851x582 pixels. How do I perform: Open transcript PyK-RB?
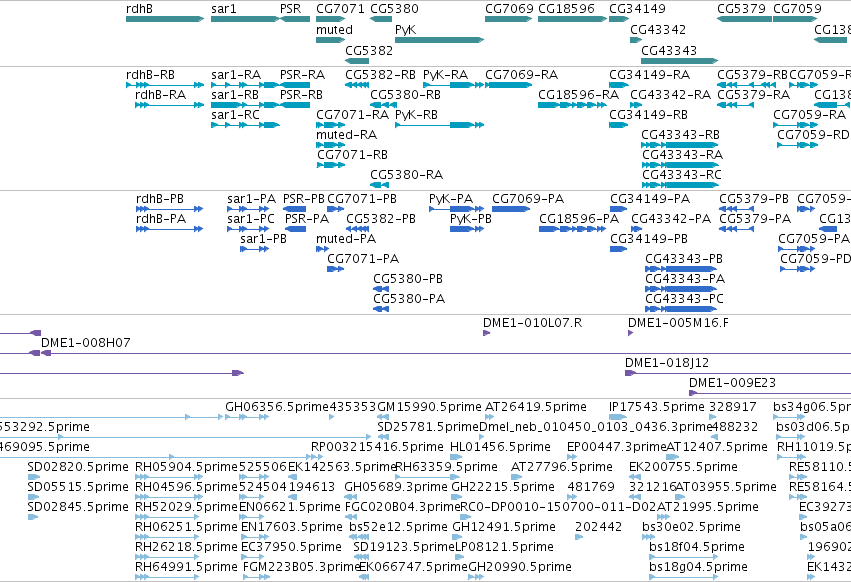tap(416, 115)
